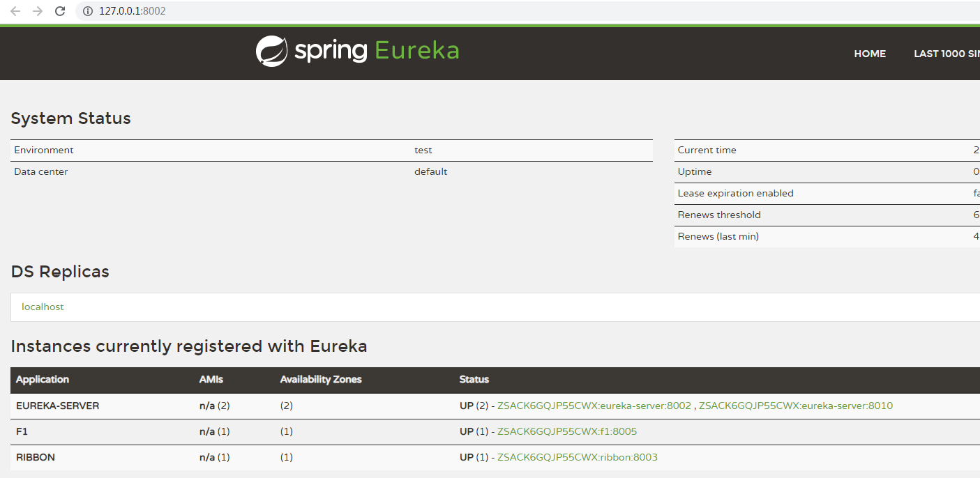Click the Instances currently registered heading
Image resolution: width=980 pixels, height=478 pixels.
tap(189, 346)
